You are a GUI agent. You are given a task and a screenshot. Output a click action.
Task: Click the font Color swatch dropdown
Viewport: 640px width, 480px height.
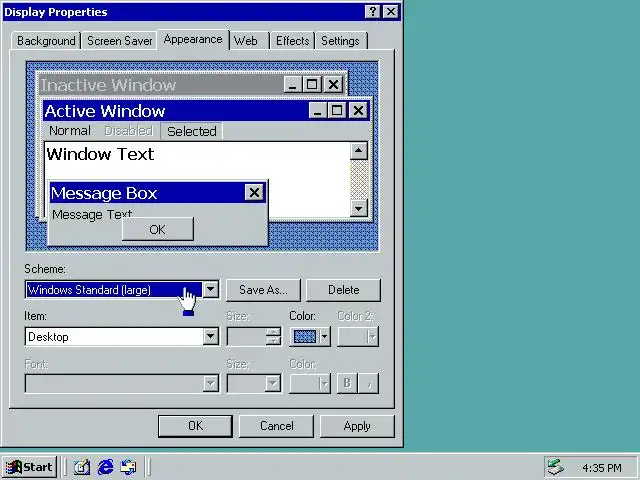310,384
